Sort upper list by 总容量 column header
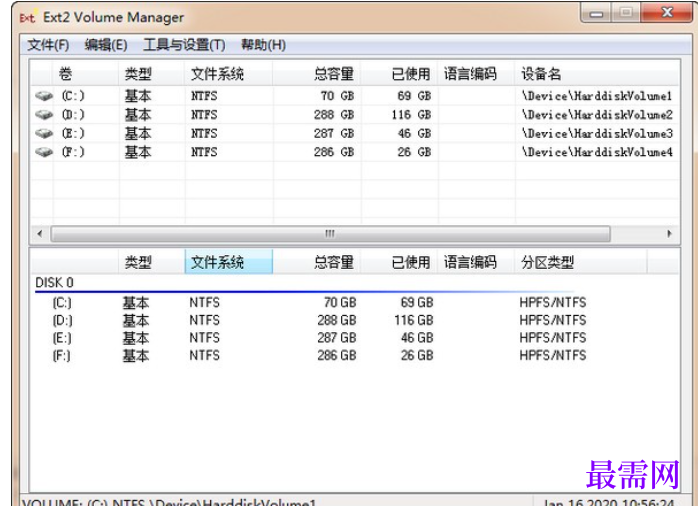Viewport: 698px width, 506px height. [317, 73]
